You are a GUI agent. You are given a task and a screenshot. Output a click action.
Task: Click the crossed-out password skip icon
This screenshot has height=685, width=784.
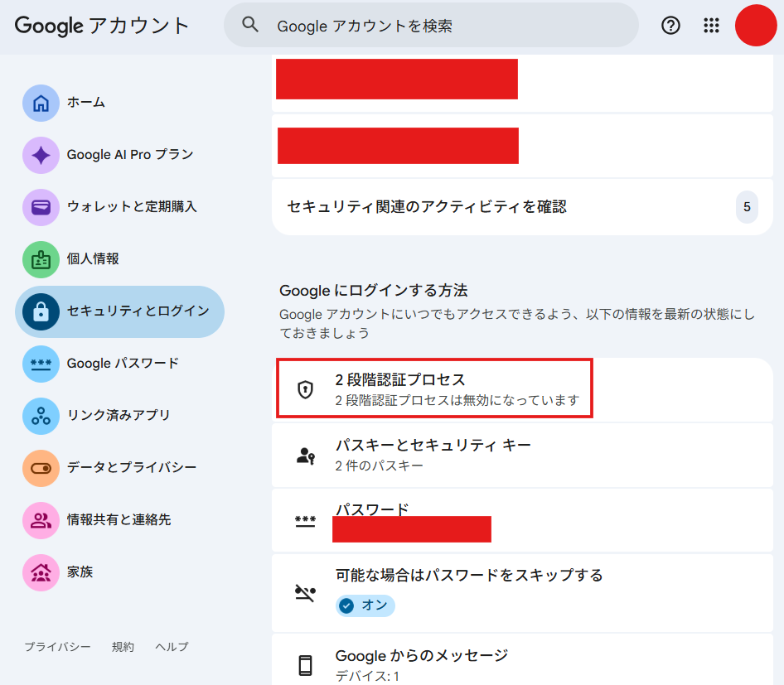coord(305,592)
